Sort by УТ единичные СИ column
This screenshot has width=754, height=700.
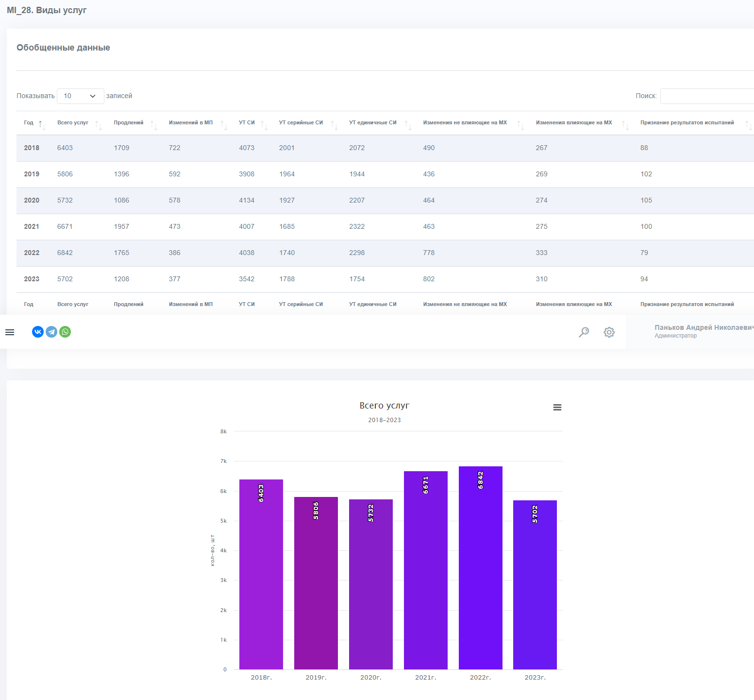tap(373, 122)
